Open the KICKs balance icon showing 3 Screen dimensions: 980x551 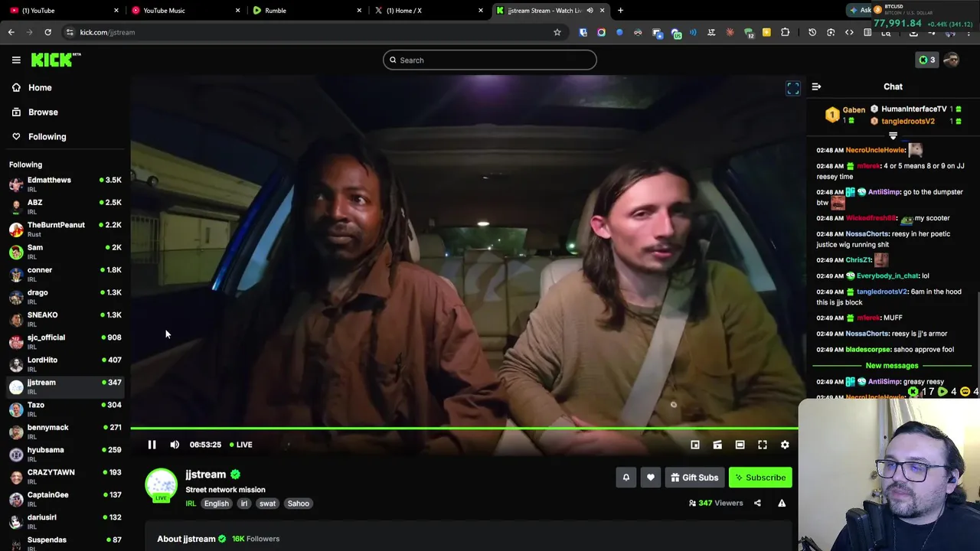pyautogui.click(x=926, y=60)
